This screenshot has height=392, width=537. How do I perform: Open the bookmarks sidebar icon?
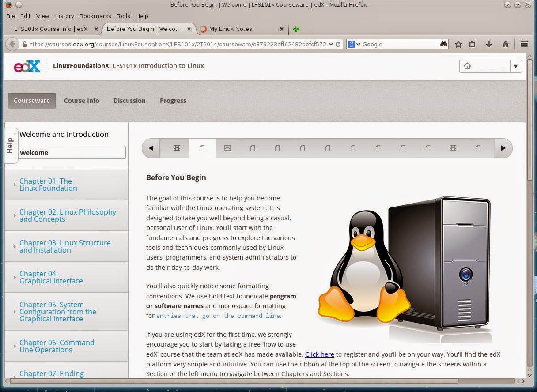tap(473, 44)
